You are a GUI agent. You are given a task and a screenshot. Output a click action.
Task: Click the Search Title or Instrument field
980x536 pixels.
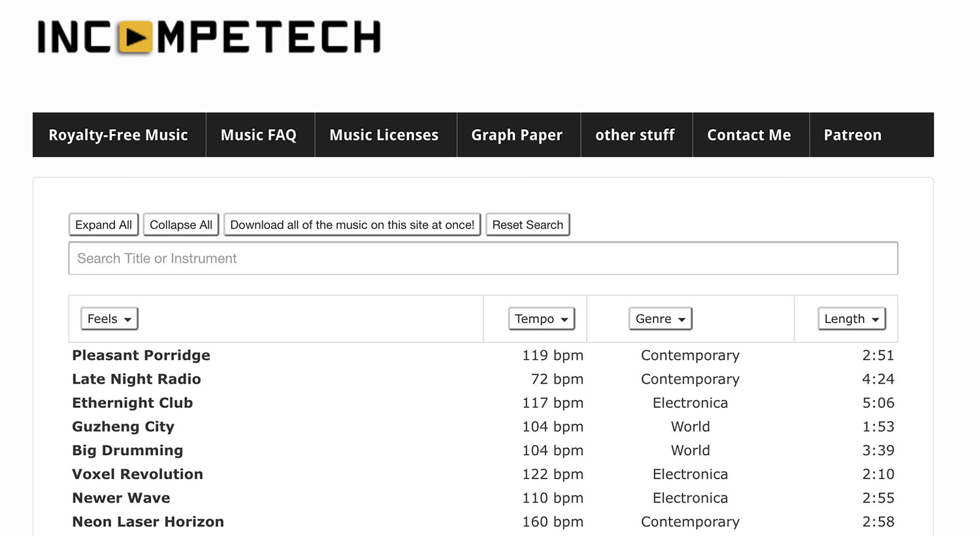tap(483, 258)
